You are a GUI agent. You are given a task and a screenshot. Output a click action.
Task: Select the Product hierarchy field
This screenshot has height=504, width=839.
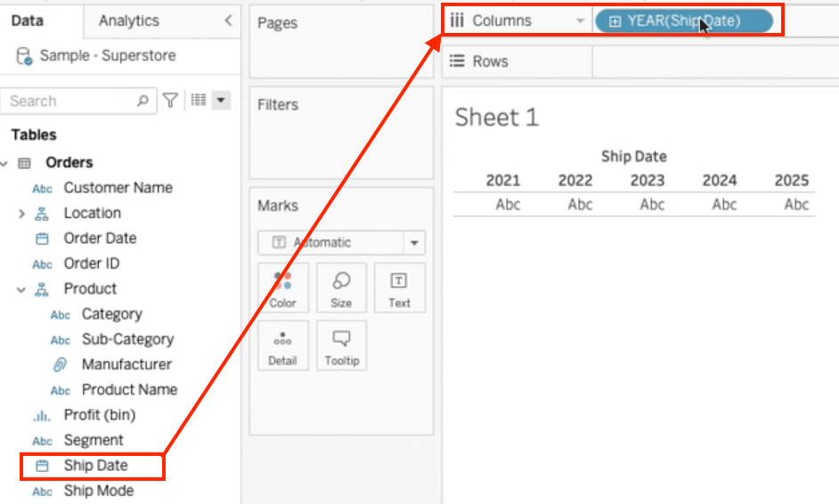pyautogui.click(x=90, y=289)
